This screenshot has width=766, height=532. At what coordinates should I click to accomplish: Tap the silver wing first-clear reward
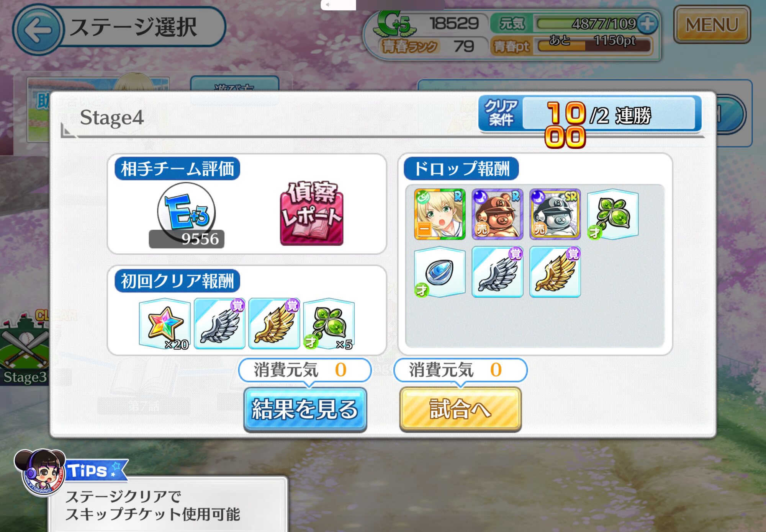[219, 324]
